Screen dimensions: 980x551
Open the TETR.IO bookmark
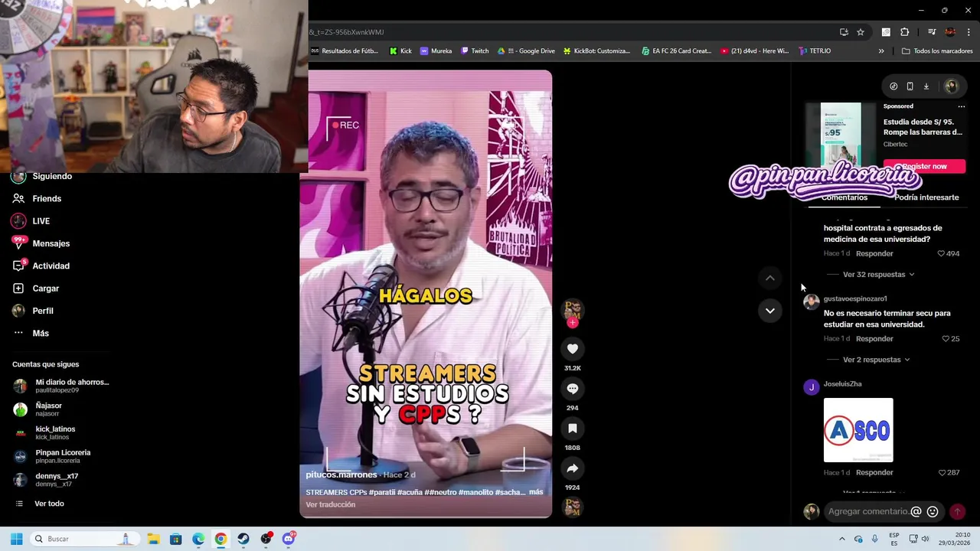pos(815,51)
